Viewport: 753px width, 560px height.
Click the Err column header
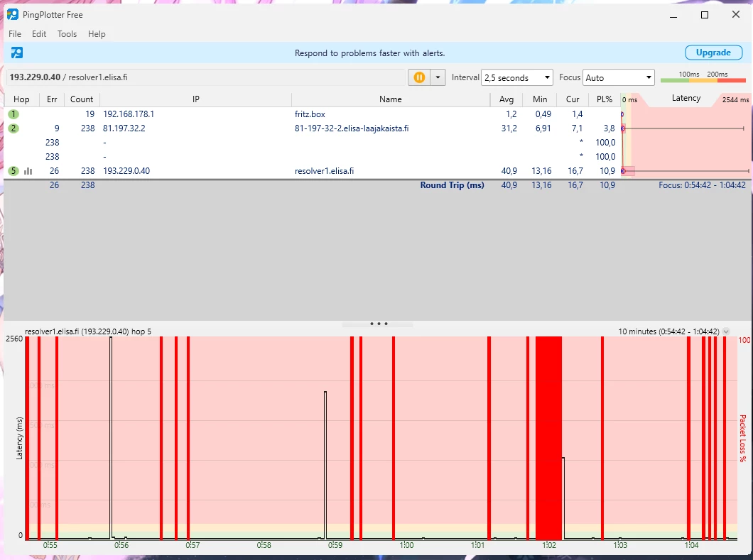52,99
